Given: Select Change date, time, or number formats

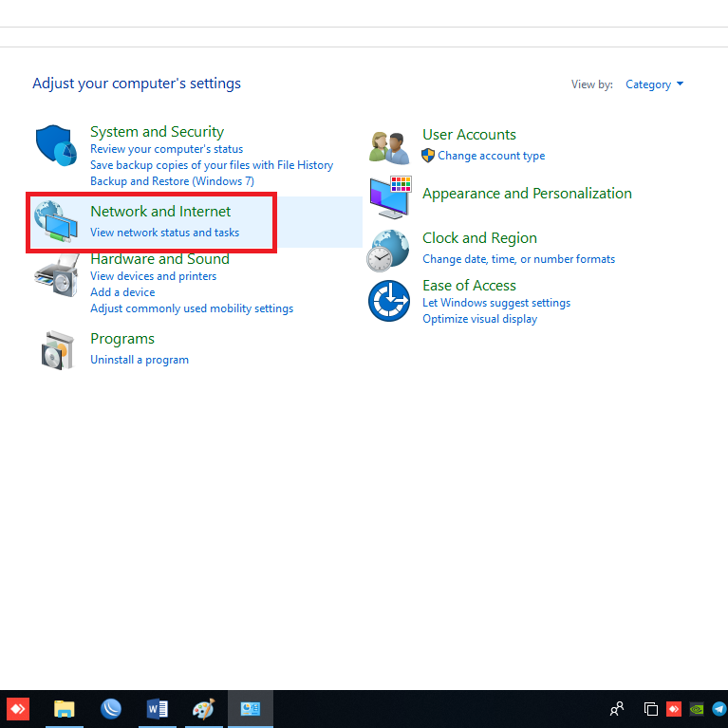Looking at the screenshot, I should coord(518,259).
